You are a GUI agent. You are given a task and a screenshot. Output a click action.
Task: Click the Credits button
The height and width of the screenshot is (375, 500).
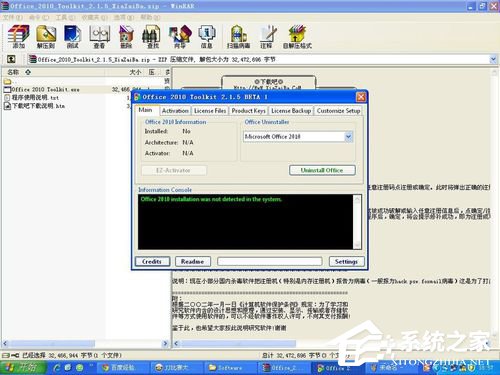point(152,262)
